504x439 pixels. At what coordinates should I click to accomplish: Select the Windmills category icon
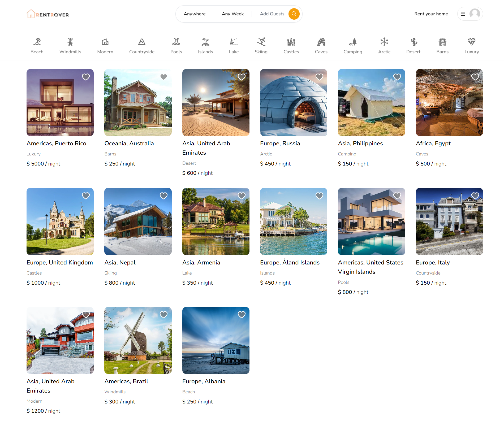coord(70,46)
